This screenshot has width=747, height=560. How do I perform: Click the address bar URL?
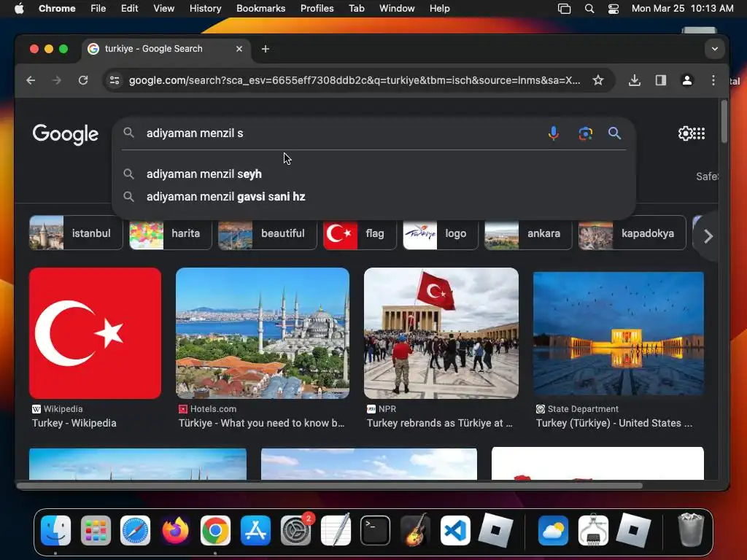(x=355, y=80)
